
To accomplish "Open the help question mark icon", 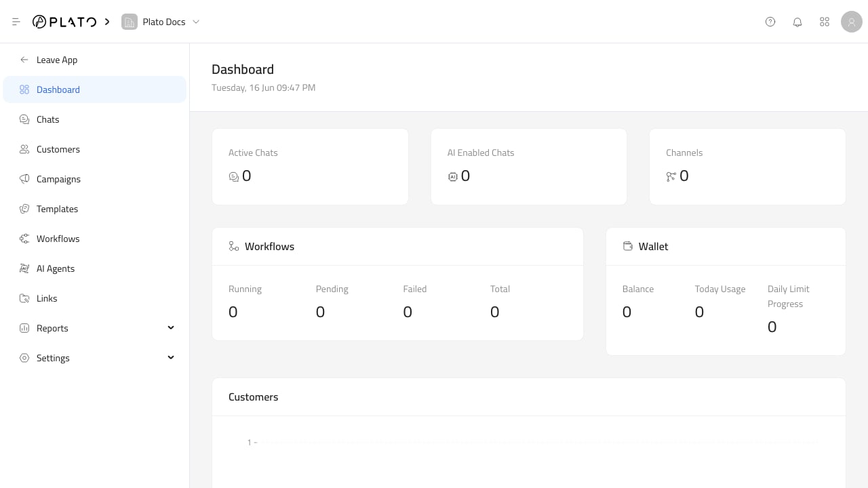I will point(770,22).
